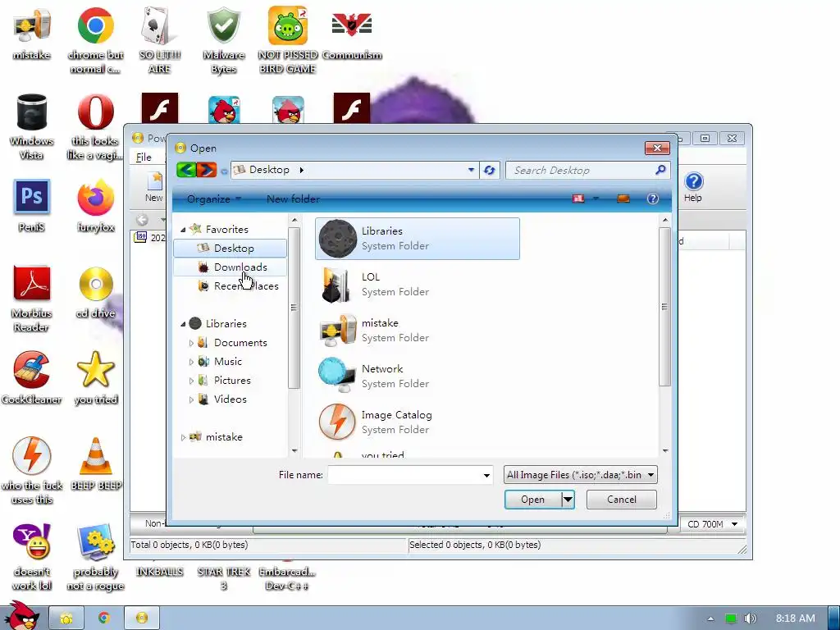840x630 pixels.
Task: Click the change view icon in dialog toolbar
Action: pos(578,199)
